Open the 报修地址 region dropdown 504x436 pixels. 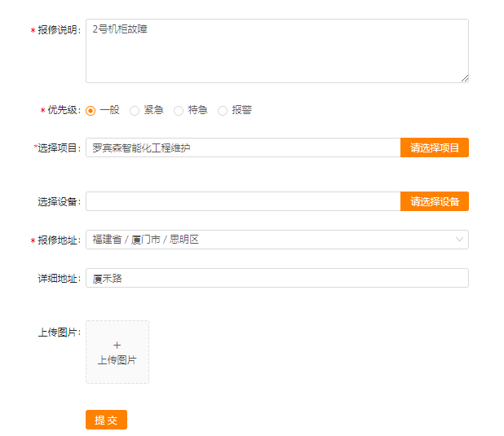pyautogui.click(x=277, y=240)
